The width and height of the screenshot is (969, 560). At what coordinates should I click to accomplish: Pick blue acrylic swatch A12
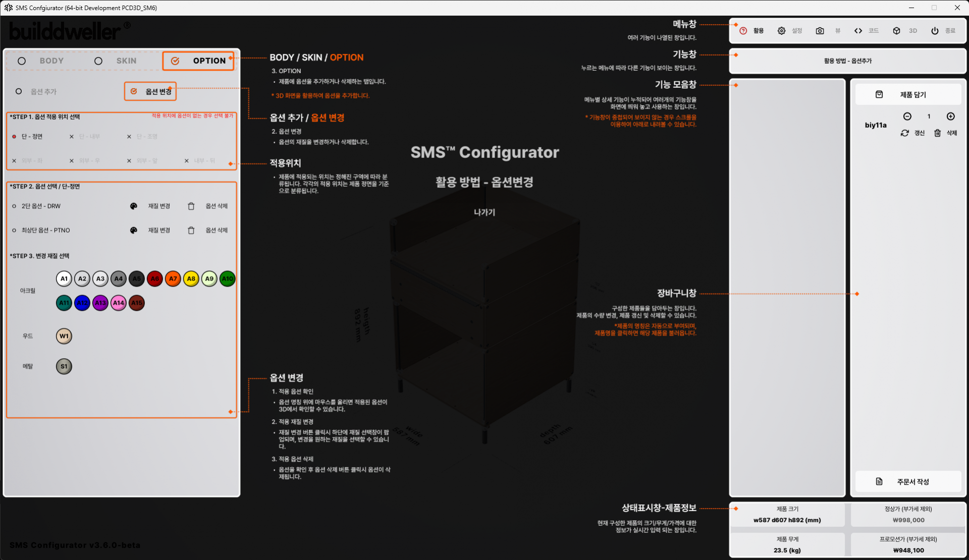coord(82,303)
